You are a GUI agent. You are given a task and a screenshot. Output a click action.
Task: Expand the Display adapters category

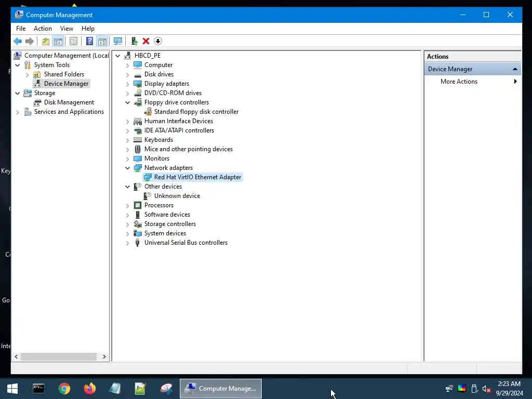click(x=128, y=84)
